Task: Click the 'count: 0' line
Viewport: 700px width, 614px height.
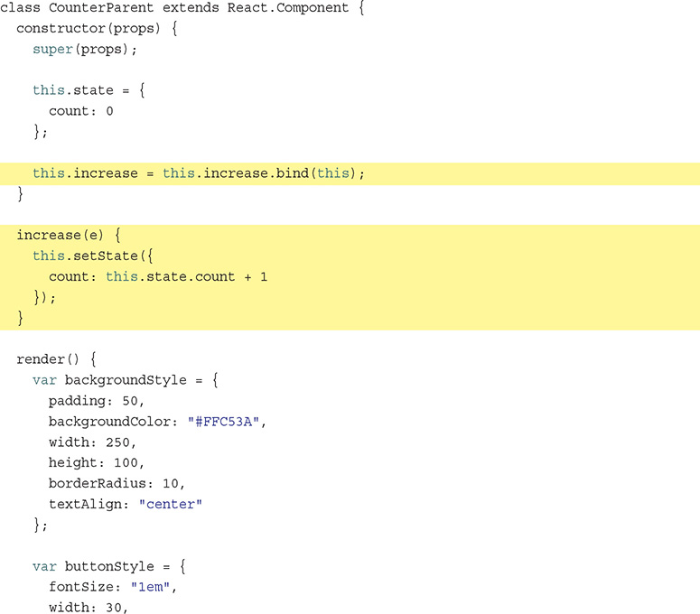Action: pyautogui.click(x=81, y=111)
